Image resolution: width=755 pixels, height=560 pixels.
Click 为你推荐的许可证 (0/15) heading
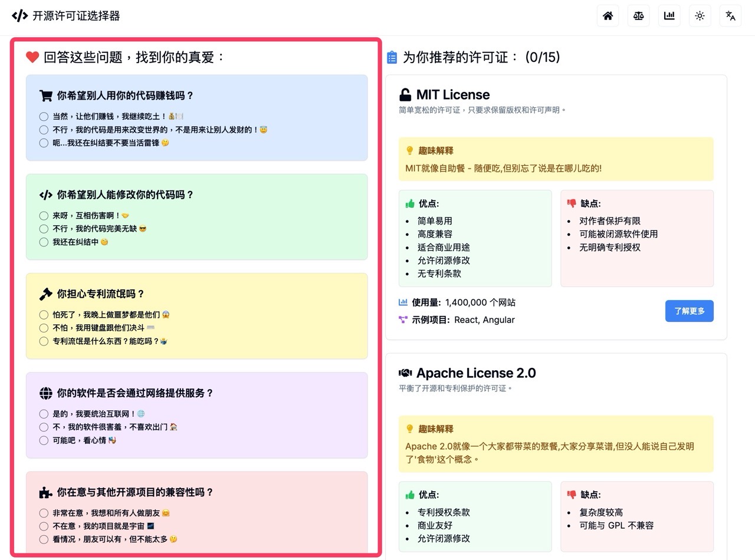(481, 57)
